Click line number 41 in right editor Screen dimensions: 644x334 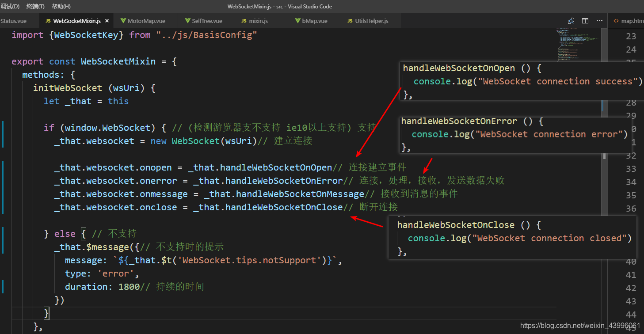[631, 275]
